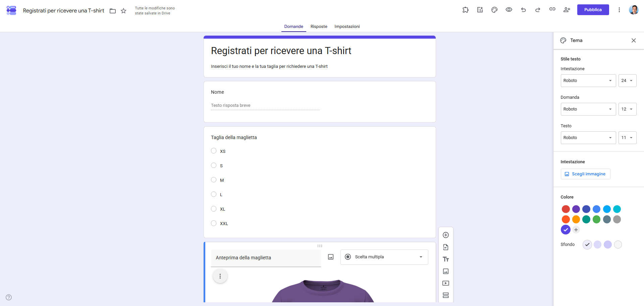Open the Intestazione font dropdown
The height and width of the screenshot is (306, 644).
click(x=588, y=81)
